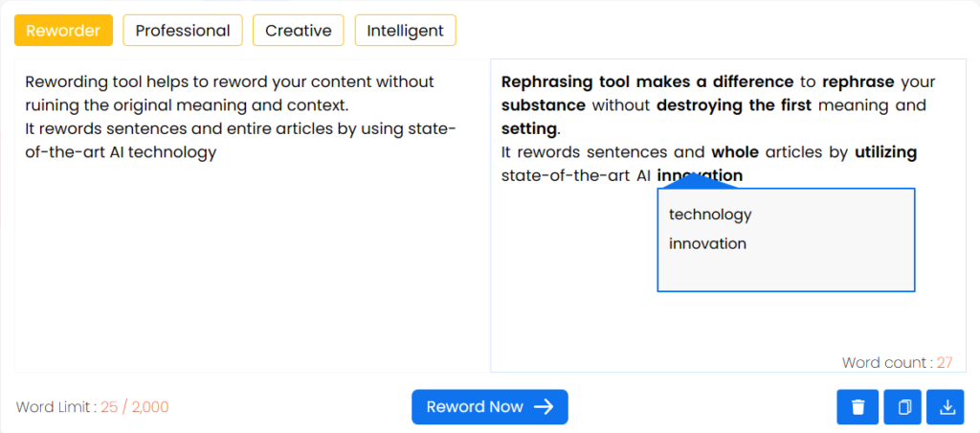The height and width of the screenshot is (433, 980).
Task: Open suggestions for the bold word "setting"
Action: tap(528, 128)
